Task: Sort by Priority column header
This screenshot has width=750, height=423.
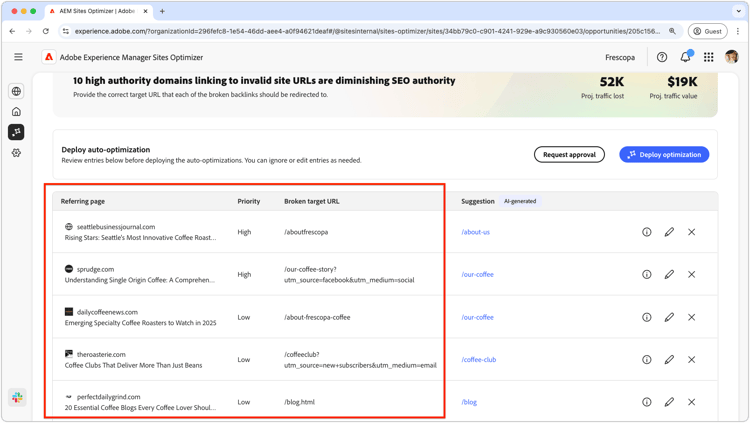Action: (249, 201)
